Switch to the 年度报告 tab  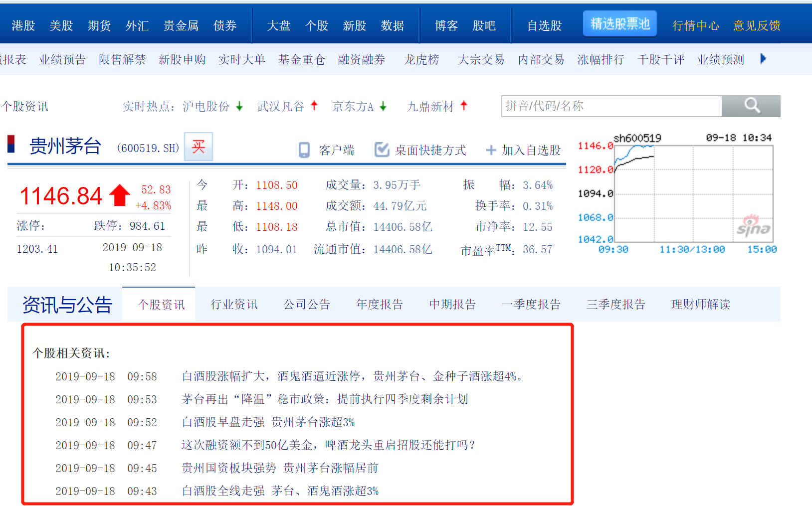[380, 304]
